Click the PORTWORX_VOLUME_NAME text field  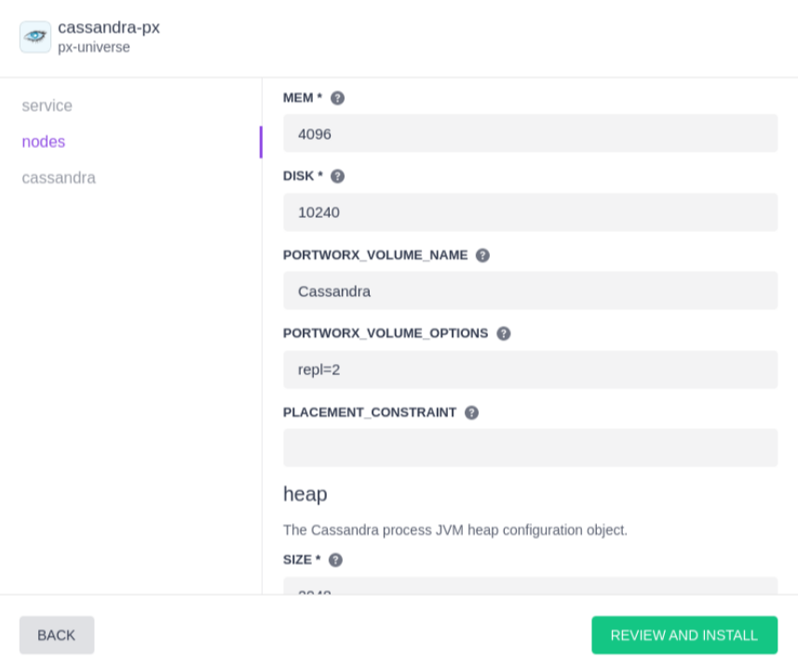pos(530,290)
